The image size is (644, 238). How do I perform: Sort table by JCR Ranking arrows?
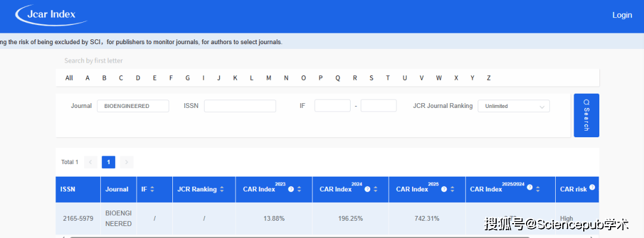coord(222,190)
